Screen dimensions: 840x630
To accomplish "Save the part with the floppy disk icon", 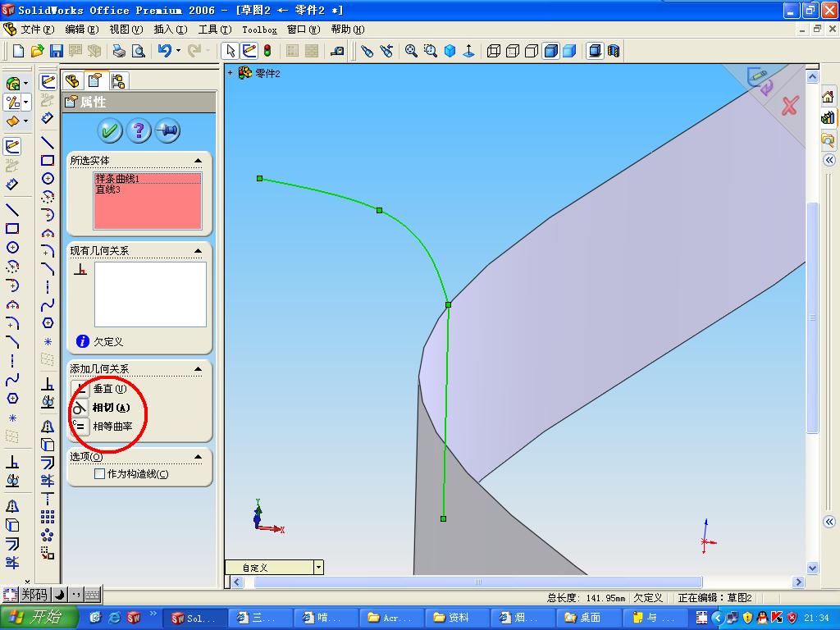I will 57,51.
